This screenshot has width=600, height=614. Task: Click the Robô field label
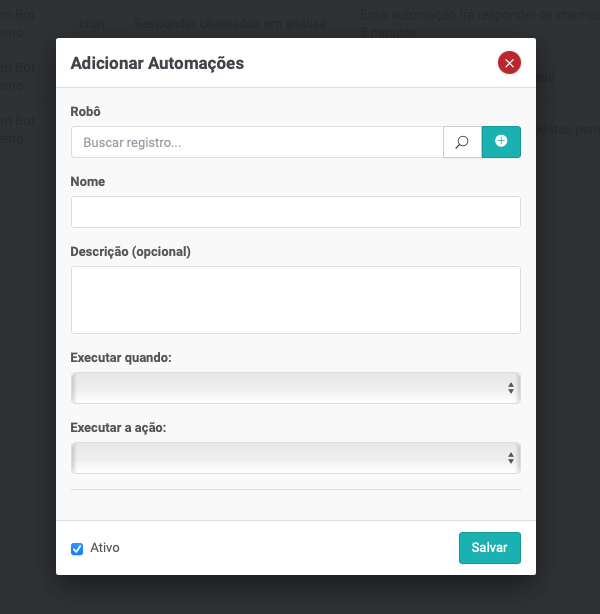pyautogui.click(x=86, y=112)
